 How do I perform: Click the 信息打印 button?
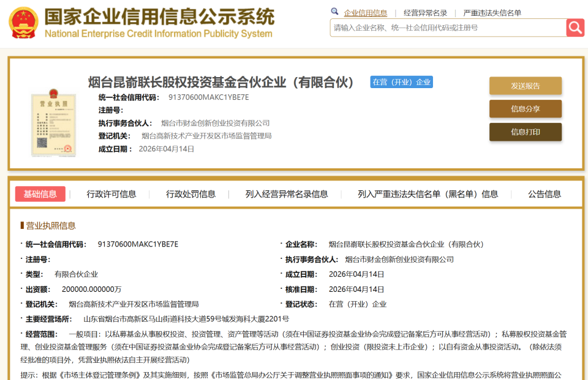526,132
